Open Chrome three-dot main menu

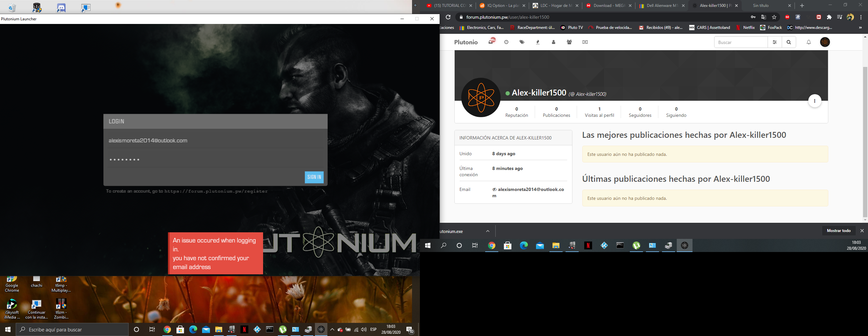861,17
